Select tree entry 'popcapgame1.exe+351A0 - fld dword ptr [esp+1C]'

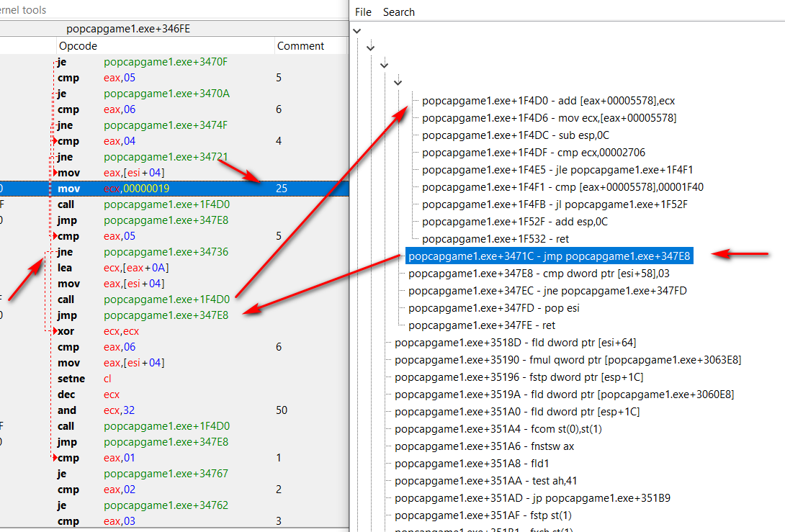point(516,412)
